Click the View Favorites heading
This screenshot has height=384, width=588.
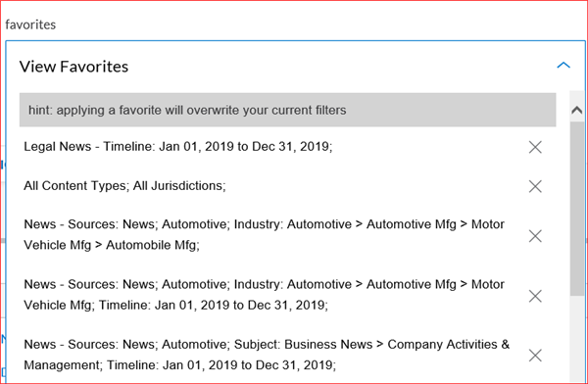pyautogui.click(x=73, y=67)
